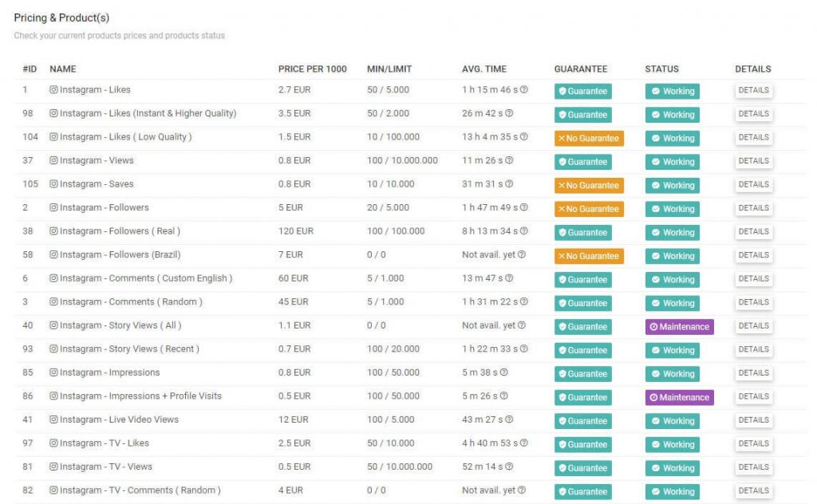
Task: Select Instagram - Likes (Instant & Higher Quality) name
Action: (148, 113)
